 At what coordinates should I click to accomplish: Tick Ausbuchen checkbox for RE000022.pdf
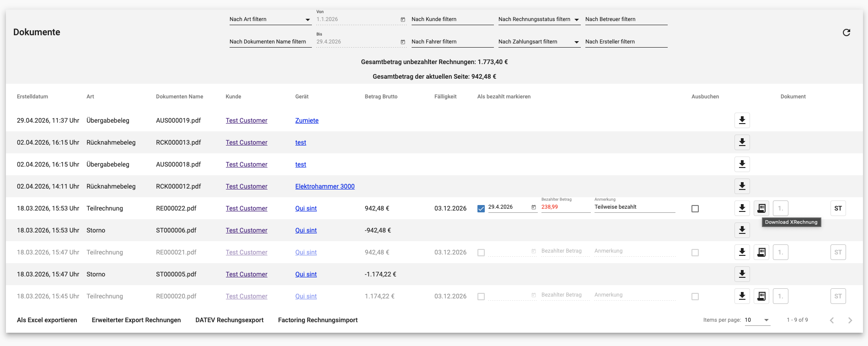(x=695, y=209)
